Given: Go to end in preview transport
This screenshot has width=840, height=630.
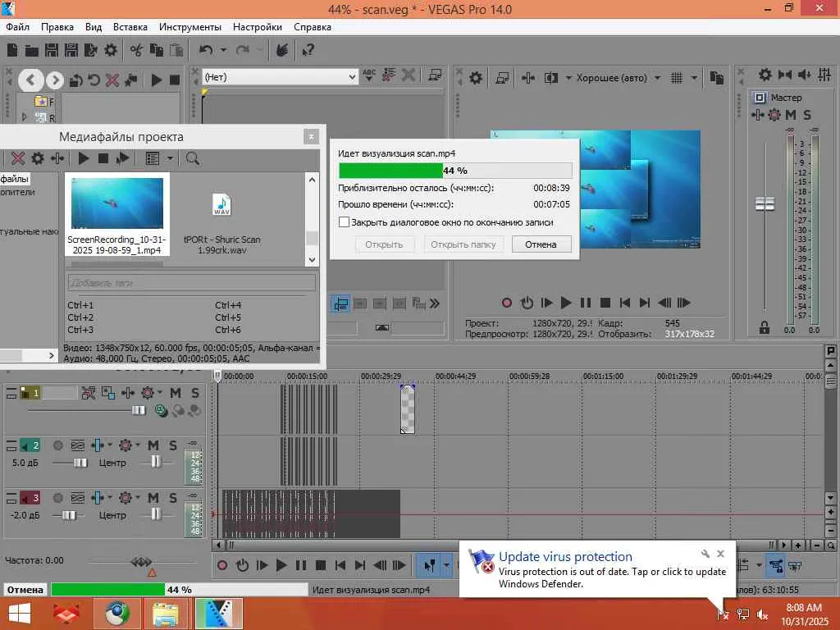Looking at the screenshot, I should [645, 304].
